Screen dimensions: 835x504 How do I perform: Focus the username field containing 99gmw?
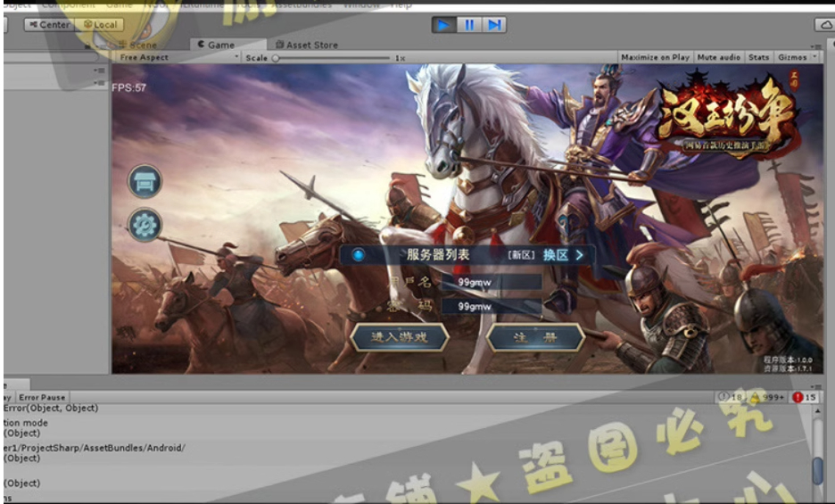[492, 283]
